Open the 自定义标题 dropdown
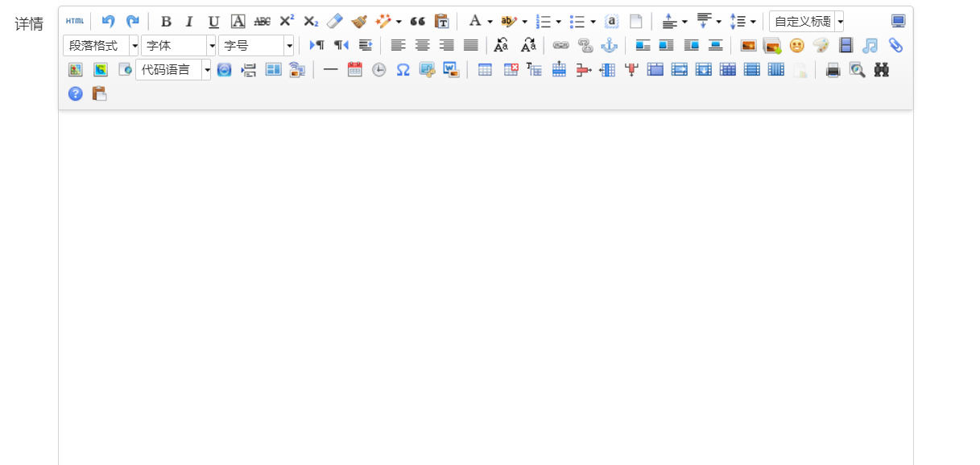This screenshot has height=465, width=980. click(807, 22)
